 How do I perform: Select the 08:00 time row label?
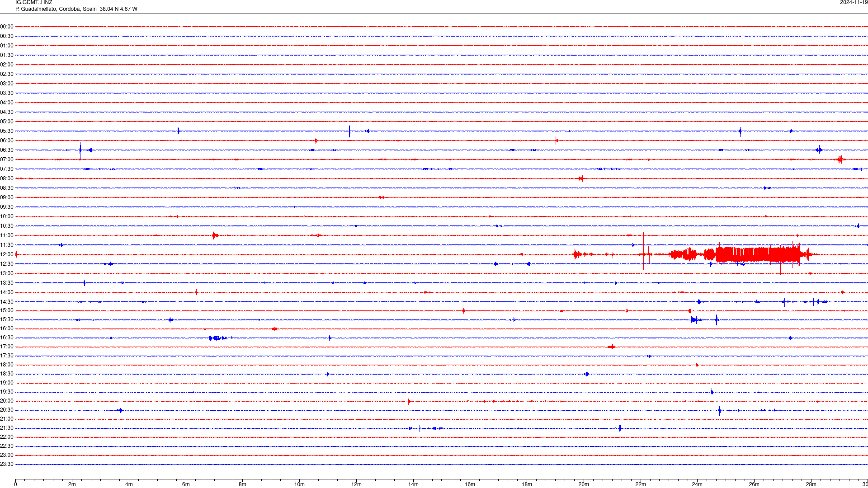pos(7,178)
